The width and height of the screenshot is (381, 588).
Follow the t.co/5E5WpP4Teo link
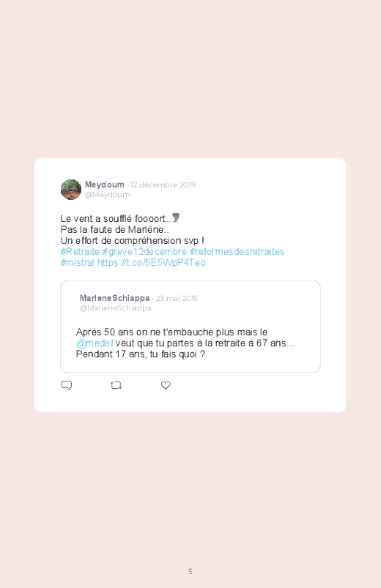152,262
